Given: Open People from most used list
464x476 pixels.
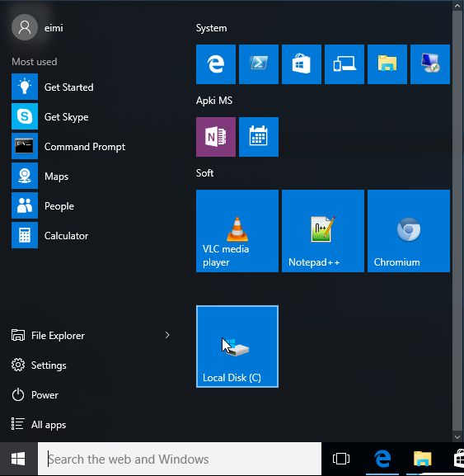Looking at the screenshot, I should coord(91,205).
